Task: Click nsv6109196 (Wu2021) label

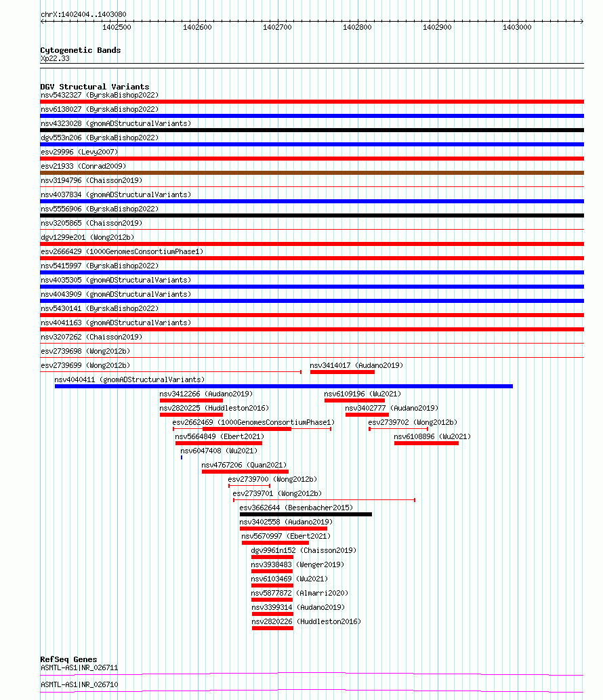Action: [x=362, y=394]
